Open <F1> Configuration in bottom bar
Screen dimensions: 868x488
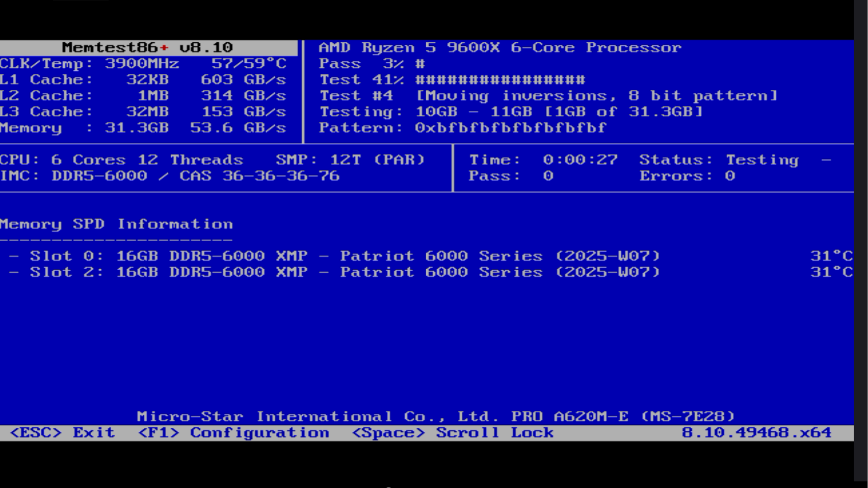click(233, 433)
